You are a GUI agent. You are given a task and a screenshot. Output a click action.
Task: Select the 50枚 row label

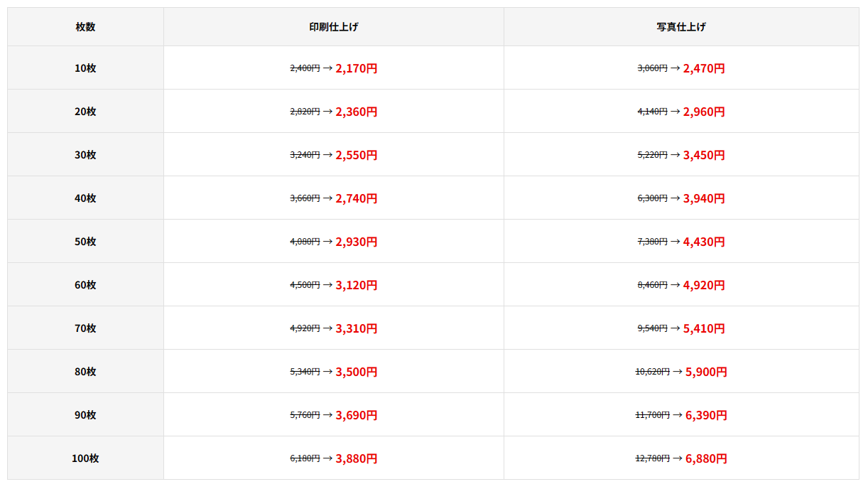pyautogui.click(x=85, y=242)
